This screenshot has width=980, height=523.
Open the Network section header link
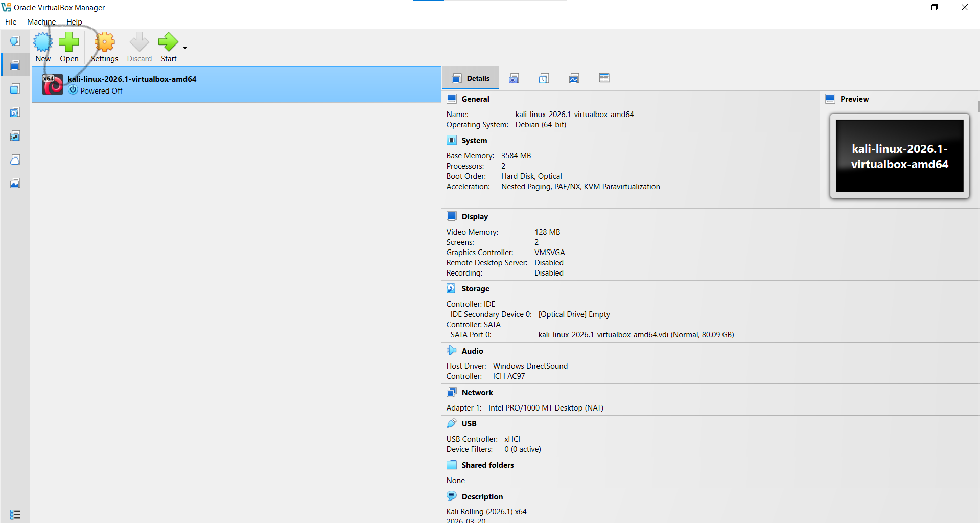[x=477, y=393]
